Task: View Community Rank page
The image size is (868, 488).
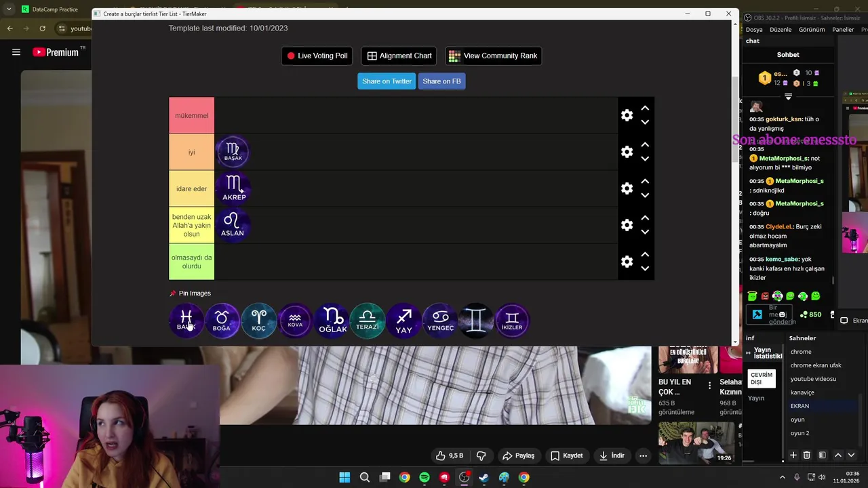Action: tap(493, 56)
